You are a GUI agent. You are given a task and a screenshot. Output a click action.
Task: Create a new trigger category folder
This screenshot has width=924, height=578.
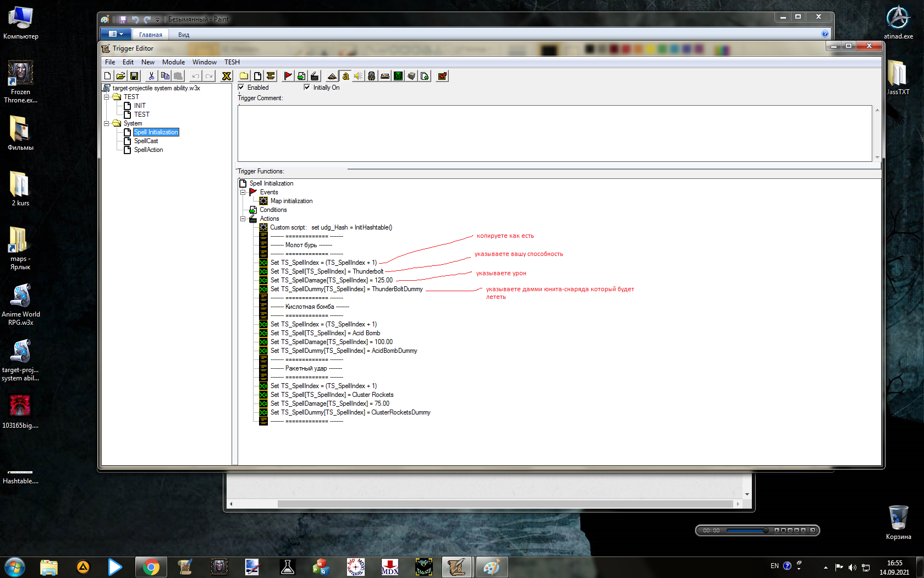point(244,76)
